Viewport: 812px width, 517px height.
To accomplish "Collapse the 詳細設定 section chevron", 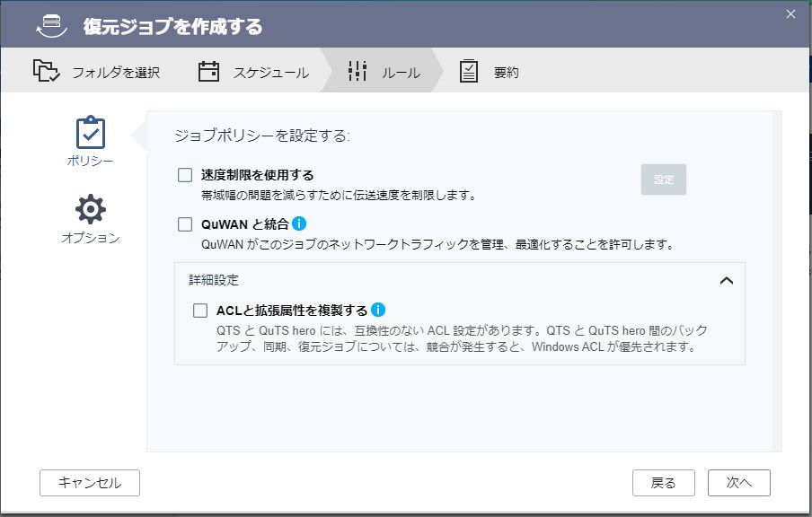I will pos(727,281).
